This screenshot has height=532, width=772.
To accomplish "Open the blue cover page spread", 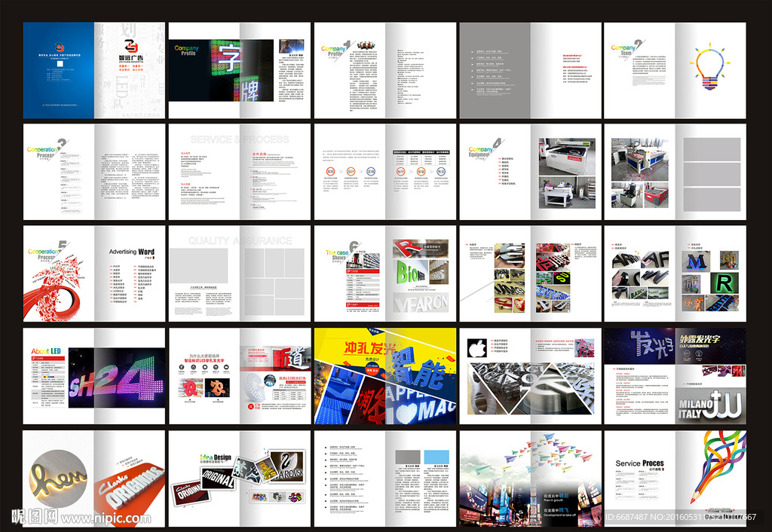I will click(x=95, y=70).
